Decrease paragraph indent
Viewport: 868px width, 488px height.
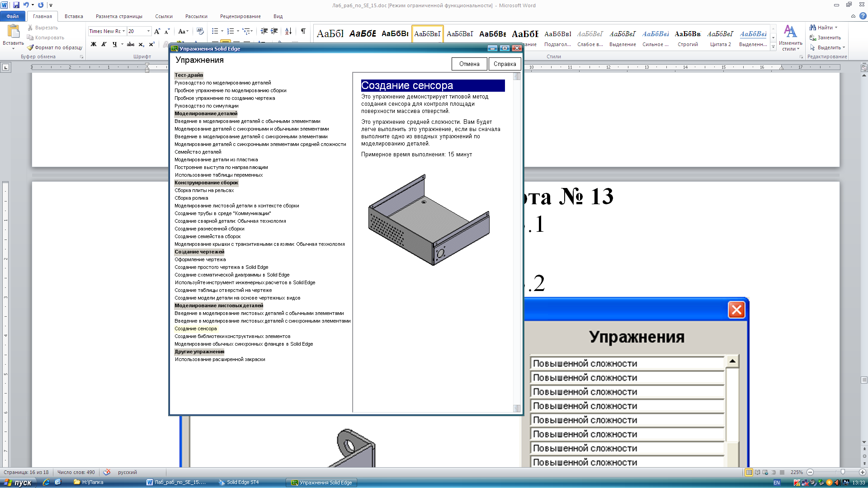point(264,31)
